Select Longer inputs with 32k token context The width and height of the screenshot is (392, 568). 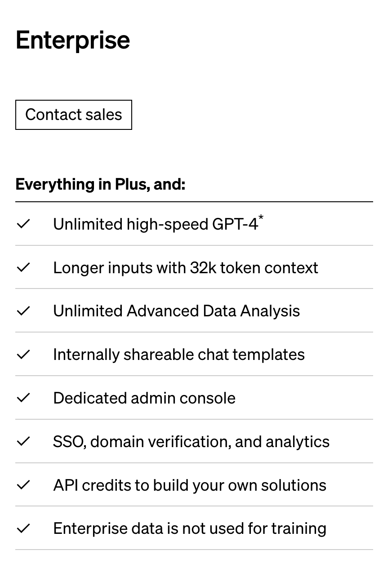(186, 268)
